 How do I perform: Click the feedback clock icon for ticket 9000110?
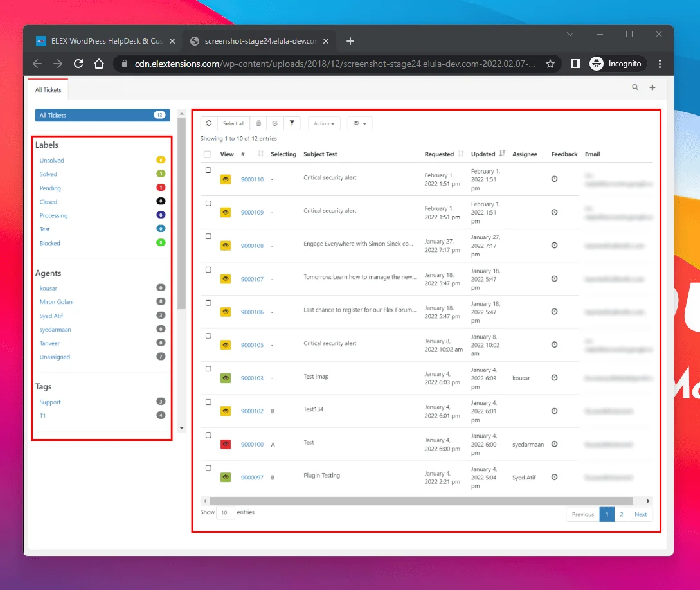(554, 179)
